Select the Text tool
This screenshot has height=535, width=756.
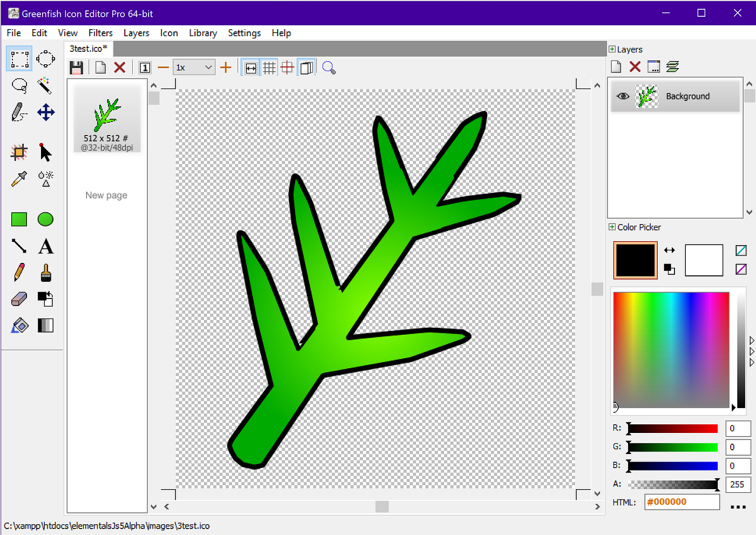[46, 246]
